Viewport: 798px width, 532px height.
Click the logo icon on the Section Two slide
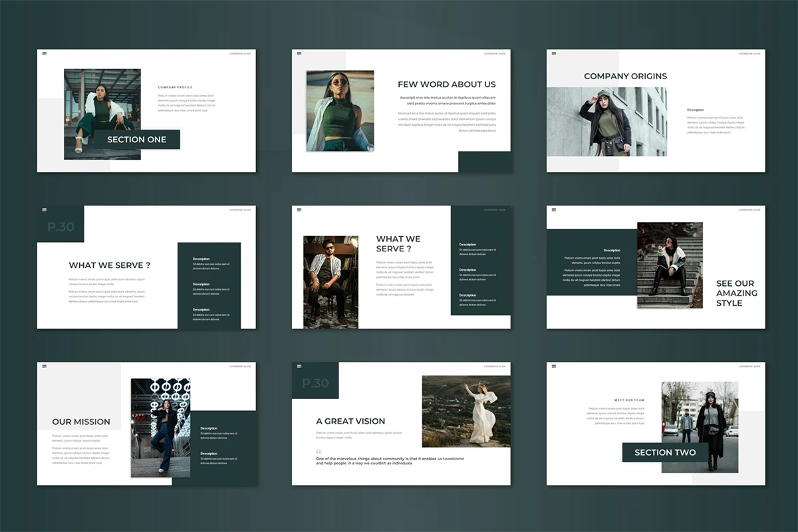point(554,366)
